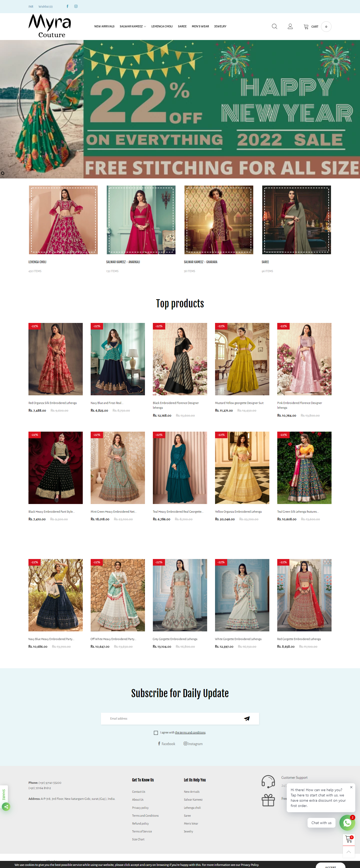This screenshot has width=360, height=868.
Task: Click the search magnifier icon in header
Action: coord(274,26)
